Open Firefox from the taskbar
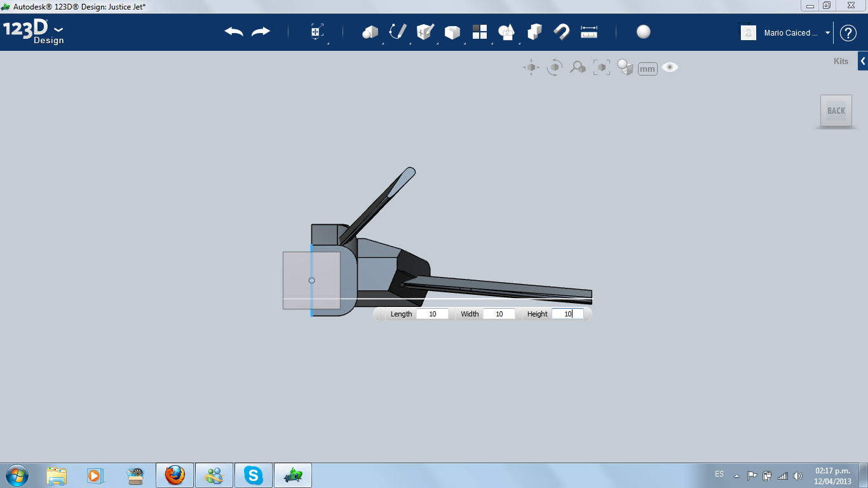Screen dimensions: 868x488 point(175,475)
